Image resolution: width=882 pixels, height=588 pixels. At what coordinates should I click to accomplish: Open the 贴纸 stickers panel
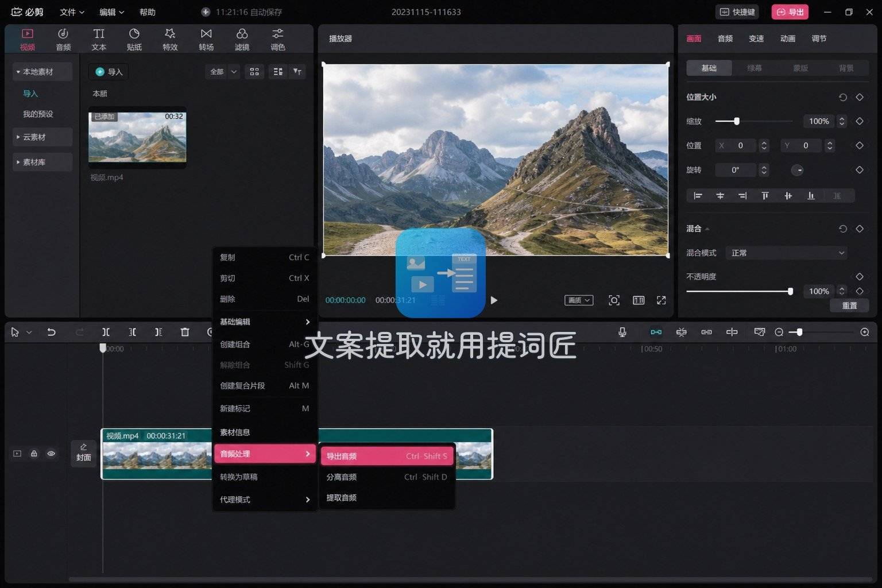pos(134,39)
